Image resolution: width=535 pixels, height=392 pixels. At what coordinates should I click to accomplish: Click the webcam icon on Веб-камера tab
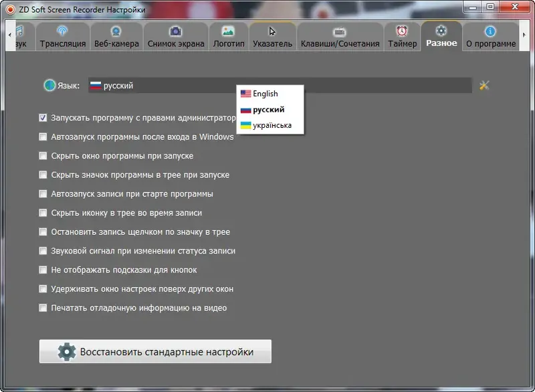115,31
